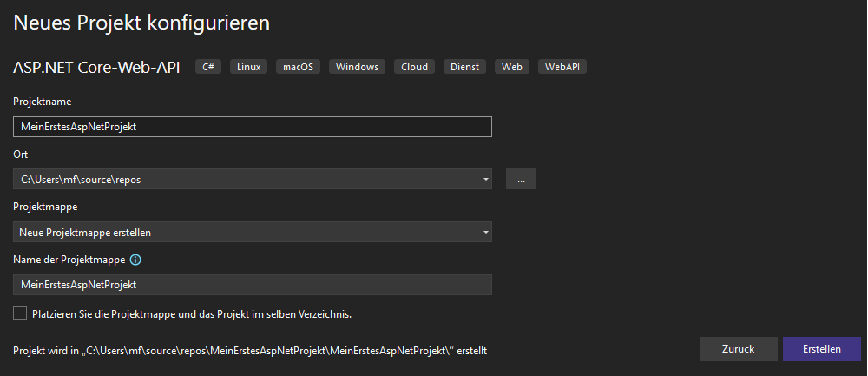Click the Neues Projekt konfigurieren heading
Screen dimensions: 868x376
pos(141,23)
